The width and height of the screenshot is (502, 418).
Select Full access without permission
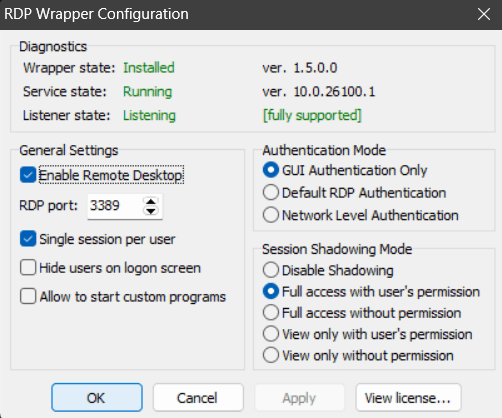(271, 313)
